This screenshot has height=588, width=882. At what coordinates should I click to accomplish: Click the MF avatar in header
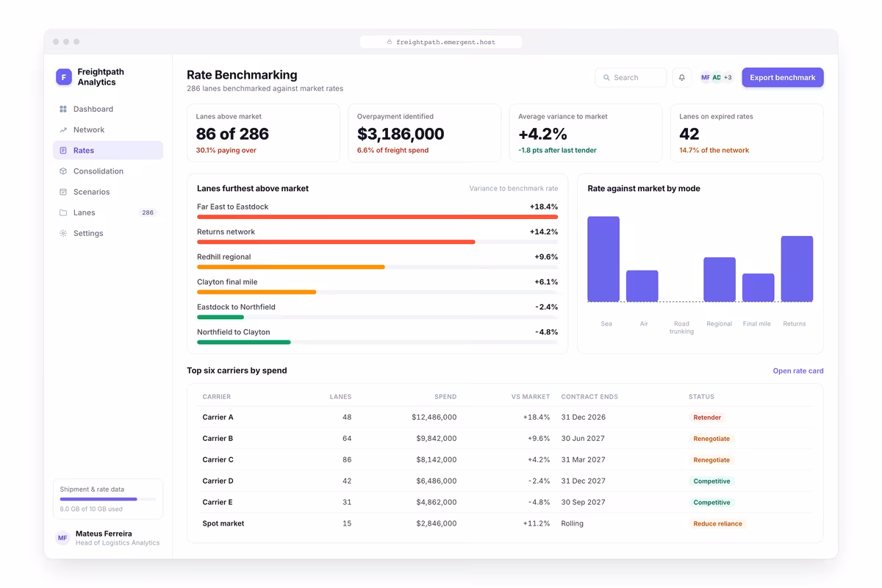tap(706, 77)
